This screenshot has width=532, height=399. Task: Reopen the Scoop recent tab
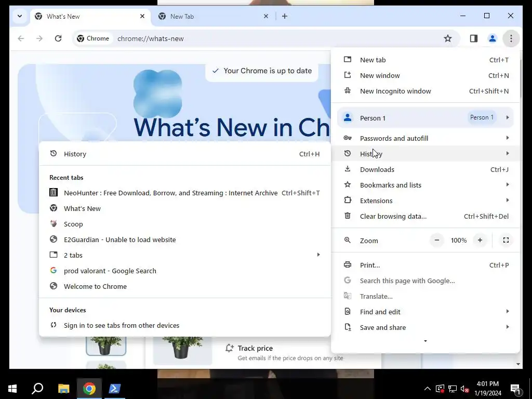pos(185,224)
